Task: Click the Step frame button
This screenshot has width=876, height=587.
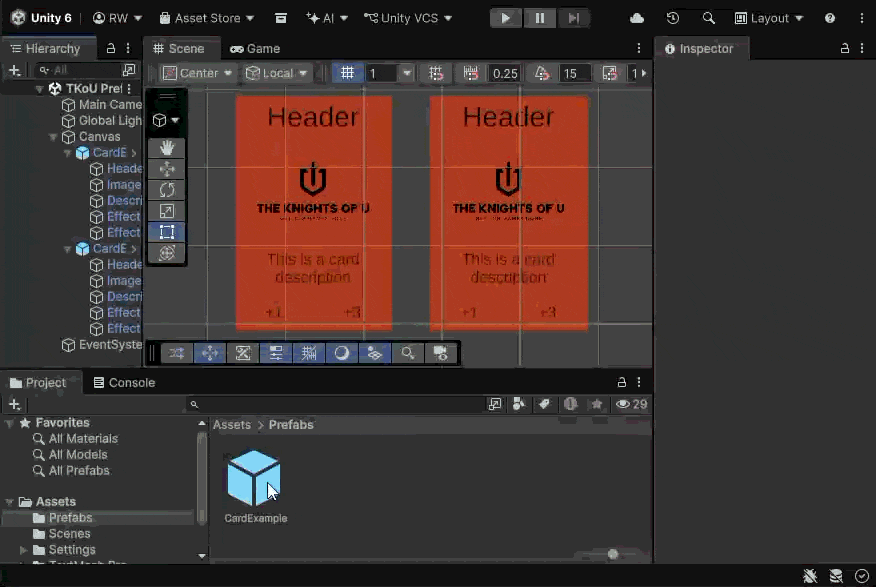Action: (x=573, y=18)
